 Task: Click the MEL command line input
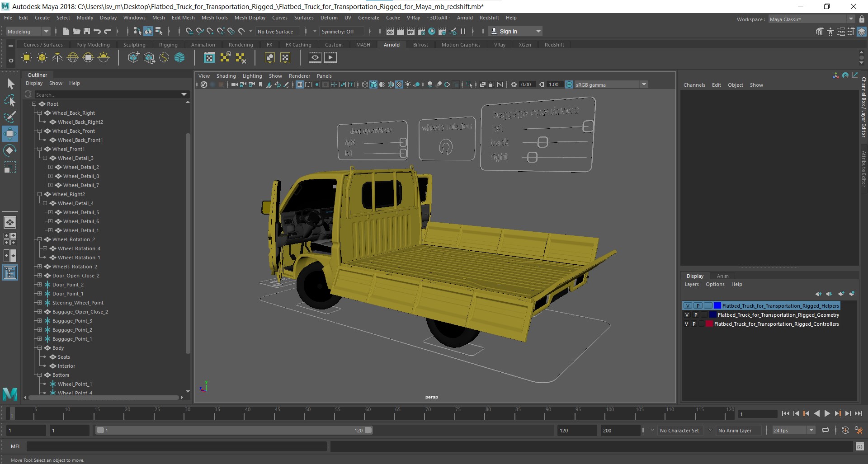pyautogui.click(x=176, y=446)
